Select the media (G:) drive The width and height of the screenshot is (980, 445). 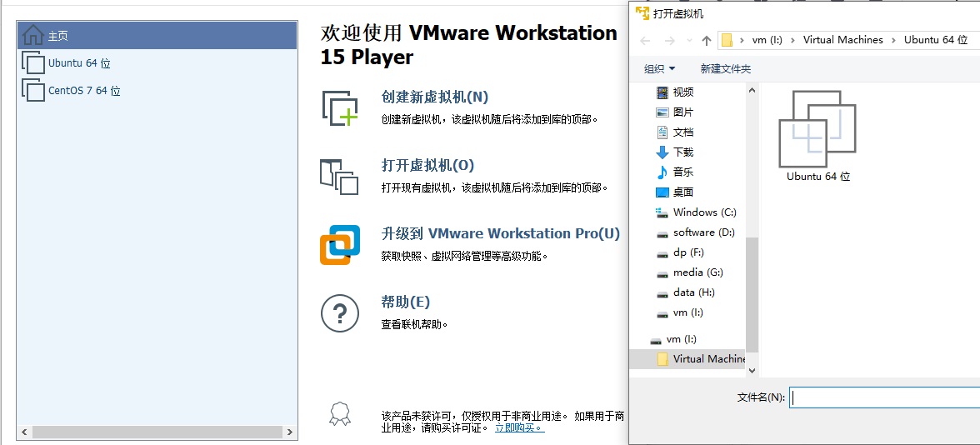(x=688, y=272)
